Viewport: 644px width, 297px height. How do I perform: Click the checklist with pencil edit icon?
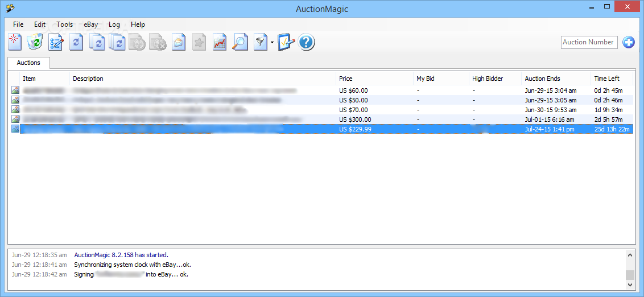click(56, 42)
